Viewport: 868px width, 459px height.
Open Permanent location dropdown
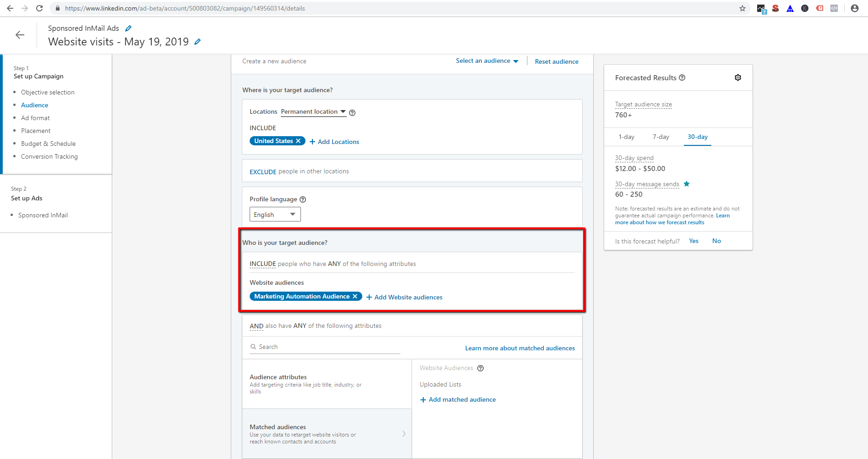pos(313,112)
